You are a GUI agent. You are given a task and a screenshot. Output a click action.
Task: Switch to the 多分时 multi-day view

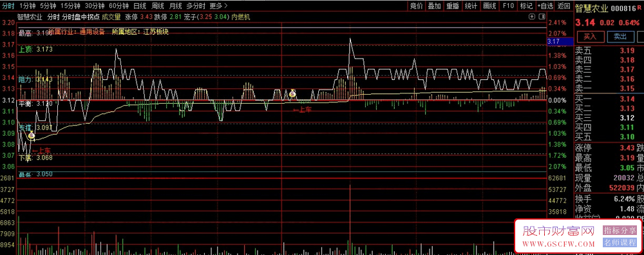click(x=196, y=6)
